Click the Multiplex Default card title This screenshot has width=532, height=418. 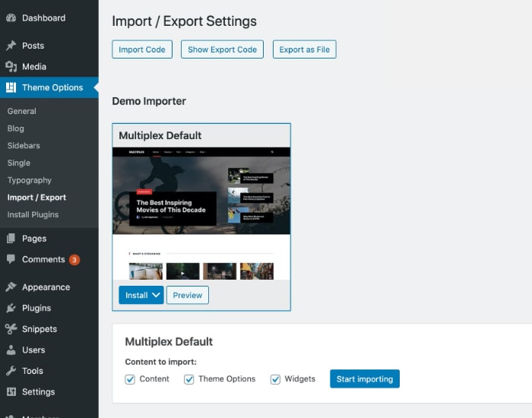[160, 136]
